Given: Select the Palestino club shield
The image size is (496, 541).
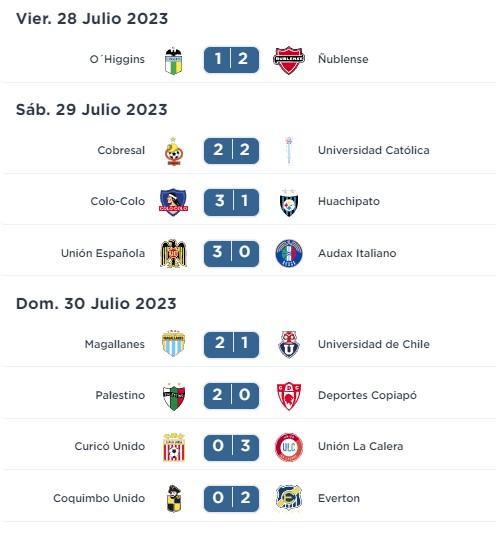Looking at the screenshot, I should [173, 396].
